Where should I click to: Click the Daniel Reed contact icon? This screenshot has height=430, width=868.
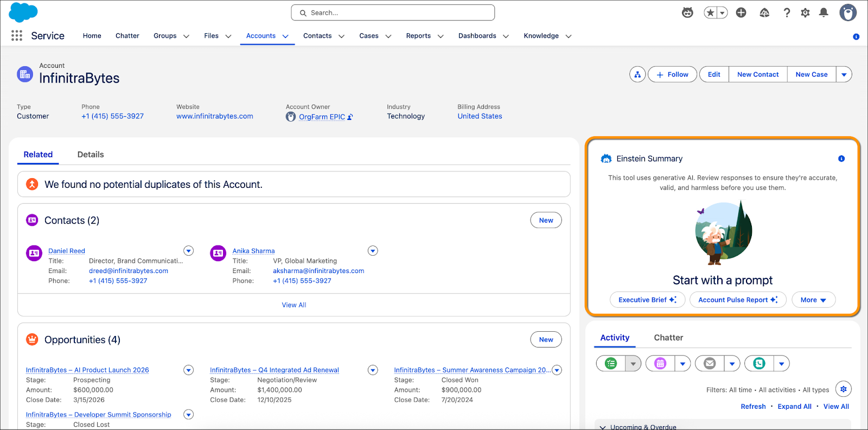click(x=34, y=253)
